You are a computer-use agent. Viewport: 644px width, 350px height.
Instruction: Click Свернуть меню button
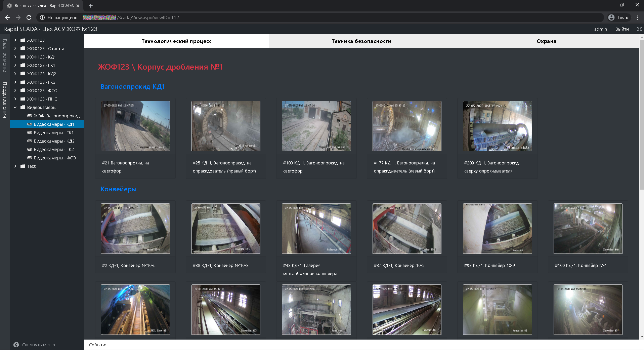34,345
